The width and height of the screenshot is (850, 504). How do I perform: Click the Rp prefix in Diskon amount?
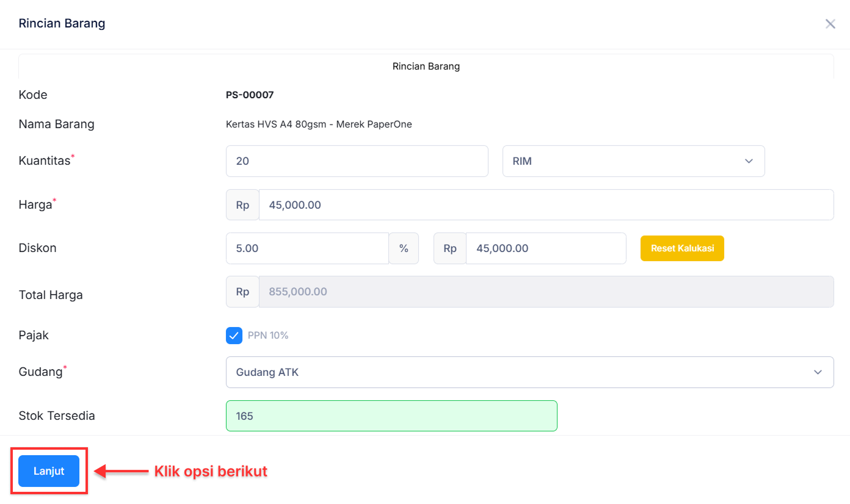click(450, 248)
